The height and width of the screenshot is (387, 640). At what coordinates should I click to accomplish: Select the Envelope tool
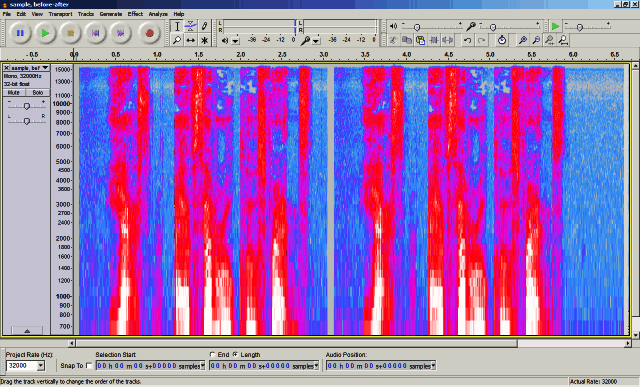coord(191,26)
